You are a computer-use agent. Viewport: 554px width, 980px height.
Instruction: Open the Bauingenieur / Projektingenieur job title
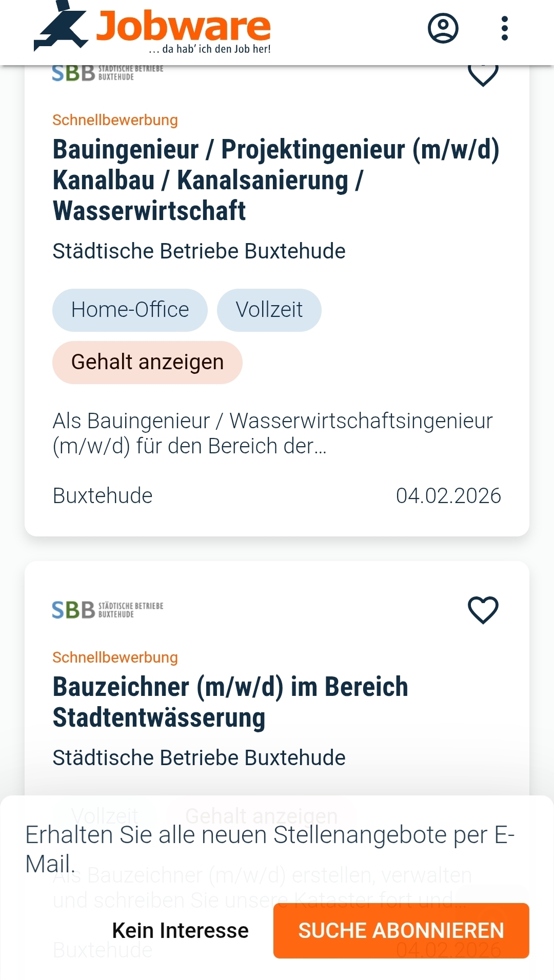[276, 180]
